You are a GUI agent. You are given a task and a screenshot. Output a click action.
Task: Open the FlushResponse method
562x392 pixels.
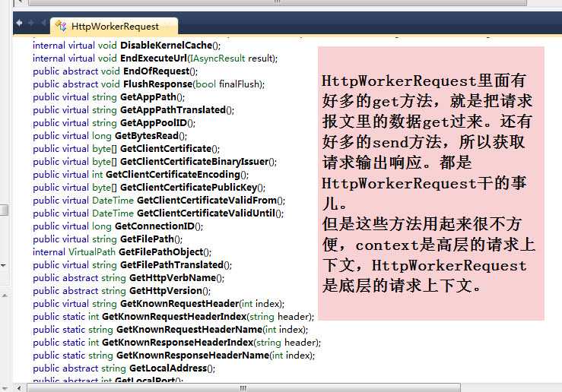tap(157, 84)
